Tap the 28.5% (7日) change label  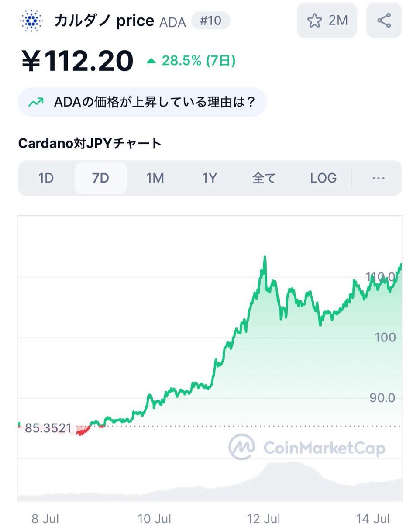click(x=199, y=61)
